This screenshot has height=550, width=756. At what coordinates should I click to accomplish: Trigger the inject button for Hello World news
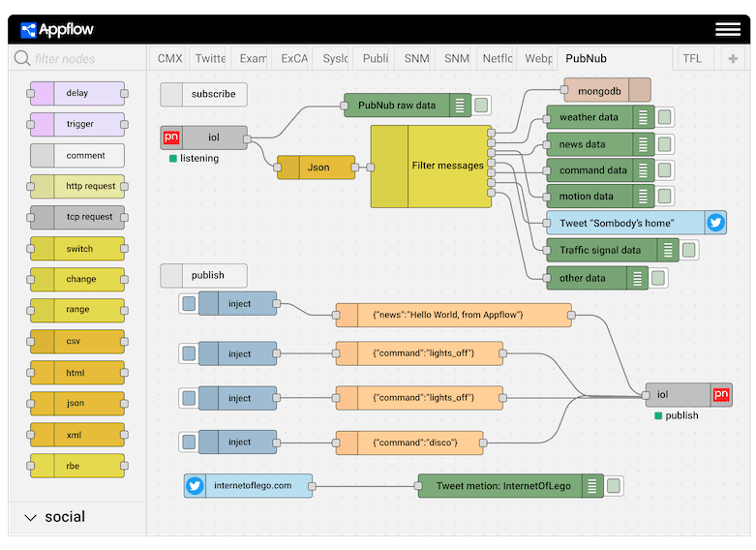[189, 304]
